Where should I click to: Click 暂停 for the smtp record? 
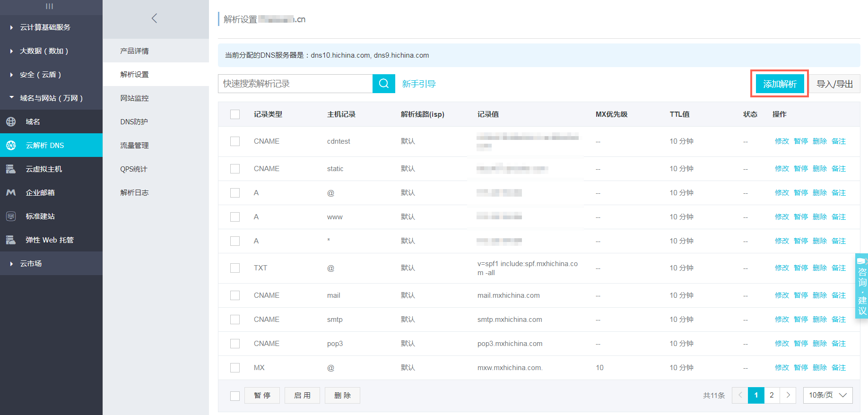tap(801, 320)
